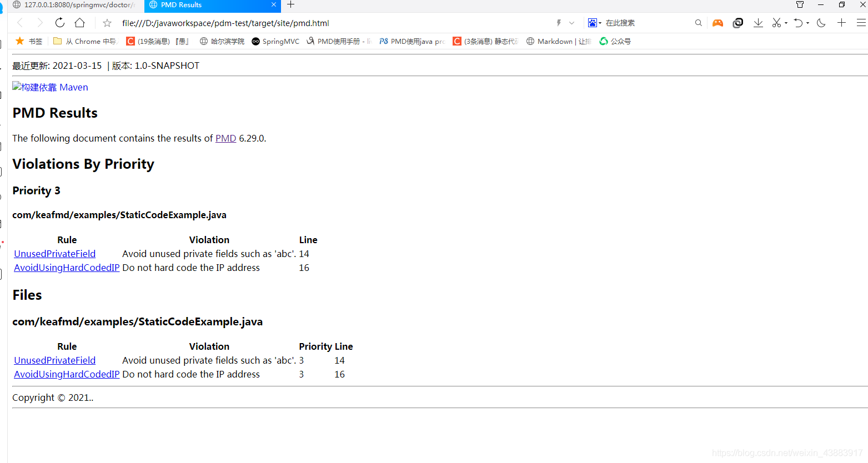Viewport: 868px width, 463px height.
Task: Open the SpringMVC bookmark
Action: 275,41
